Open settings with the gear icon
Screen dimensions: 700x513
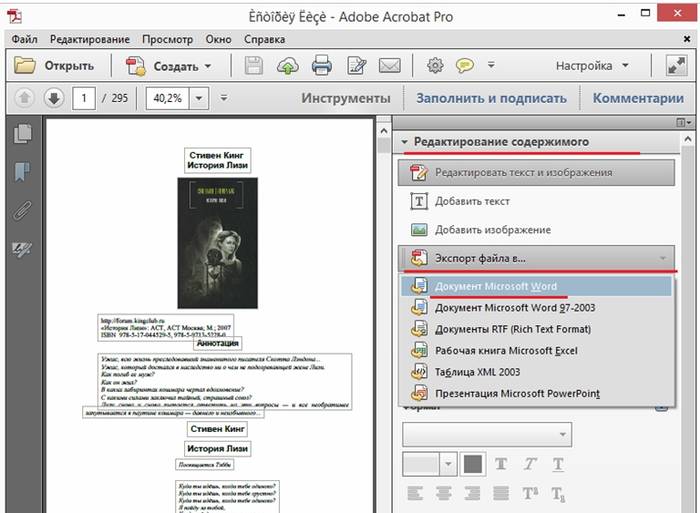tap(434, 66)
